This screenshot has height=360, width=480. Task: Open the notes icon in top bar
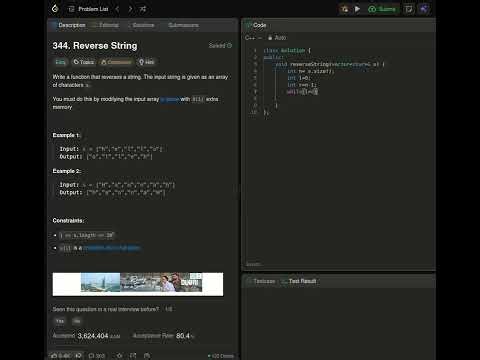409,9
